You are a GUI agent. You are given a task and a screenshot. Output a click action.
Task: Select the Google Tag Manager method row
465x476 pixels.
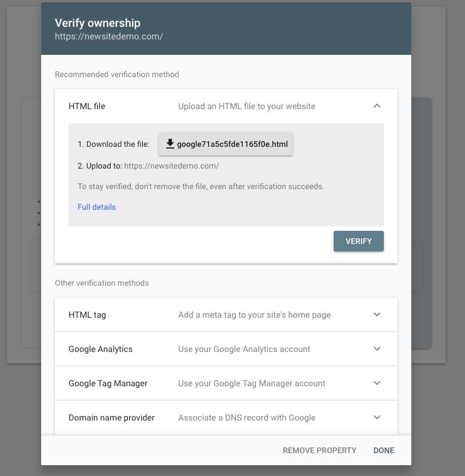171,383
